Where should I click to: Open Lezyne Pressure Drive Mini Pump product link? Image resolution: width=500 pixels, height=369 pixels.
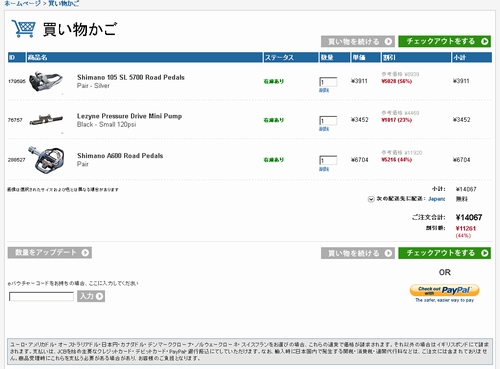click(x=129, y=116)
